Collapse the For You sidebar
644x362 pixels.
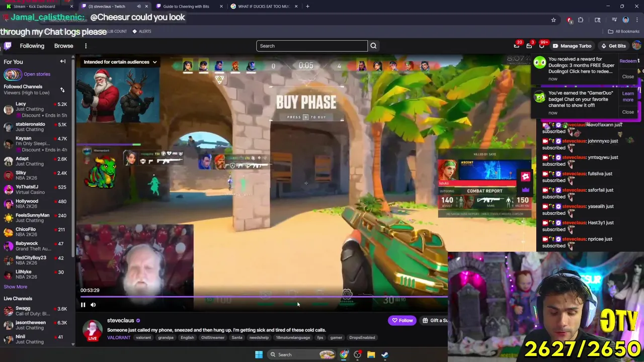[x=63, y=61]
